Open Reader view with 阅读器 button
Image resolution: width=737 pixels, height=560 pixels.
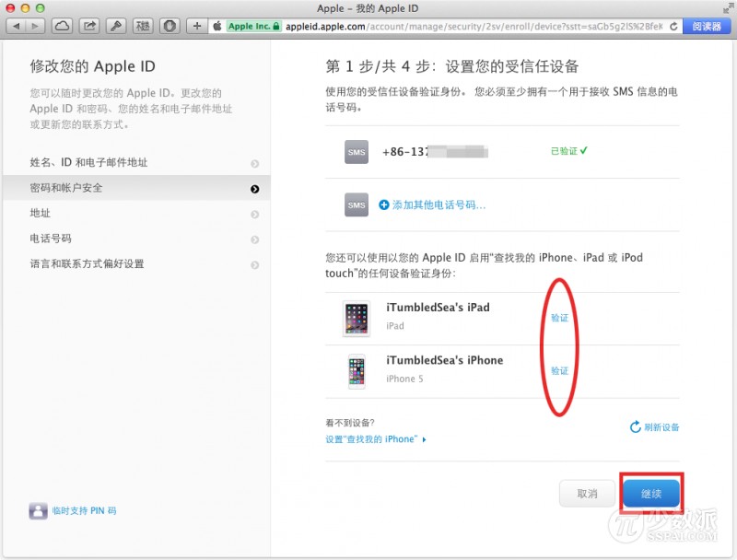(707, 27)
